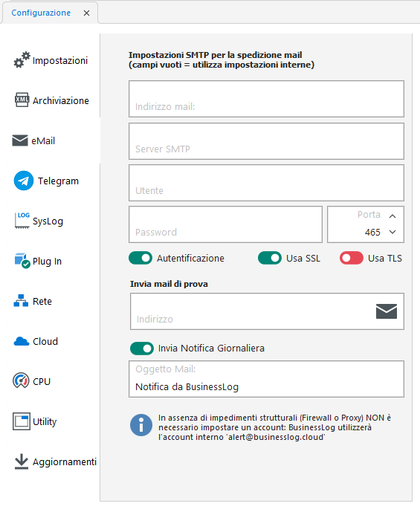Open Impostazioni via the gears icon
Screen dimensions: 420x512
[x=22, y=60]
